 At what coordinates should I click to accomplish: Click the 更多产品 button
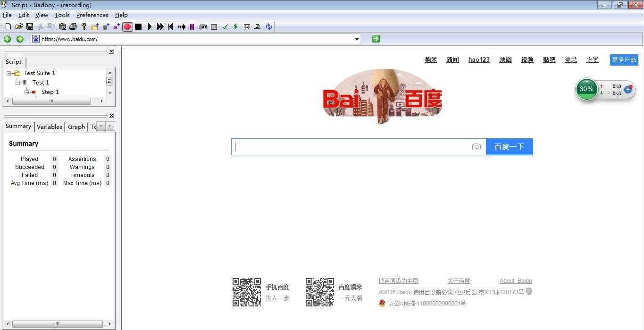point(624,60)
